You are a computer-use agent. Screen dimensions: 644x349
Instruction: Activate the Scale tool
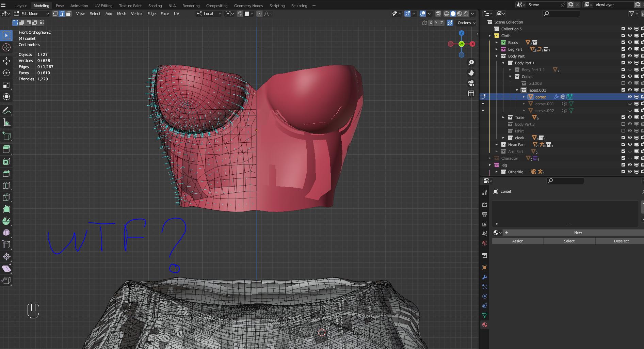click(6, 85)
